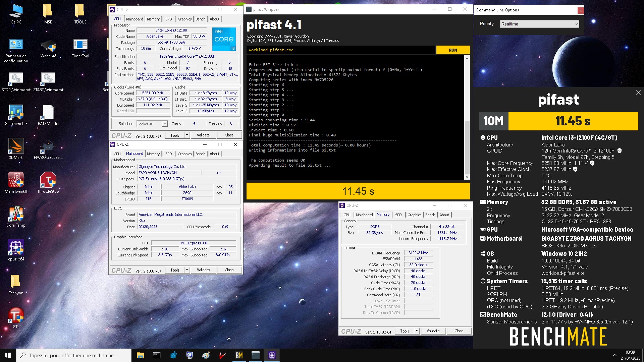This screenshot has width=644, height=362.
Task: Click the BenchMate BM taskbar icon
Action: pyautogui.click(x=239, y=355)
